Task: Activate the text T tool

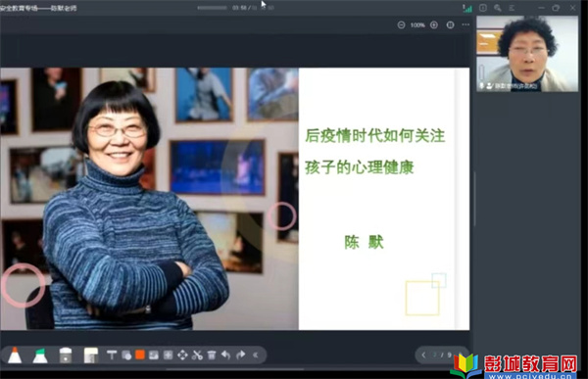Action: 112,355
